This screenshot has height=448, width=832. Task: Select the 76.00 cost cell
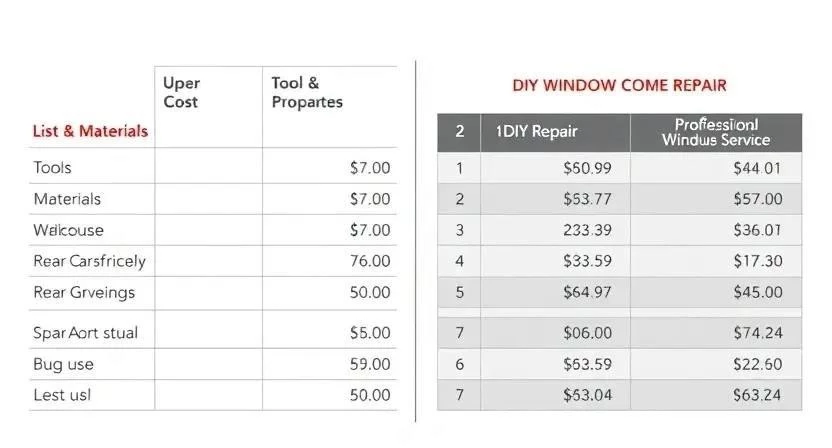coord(369,261)
